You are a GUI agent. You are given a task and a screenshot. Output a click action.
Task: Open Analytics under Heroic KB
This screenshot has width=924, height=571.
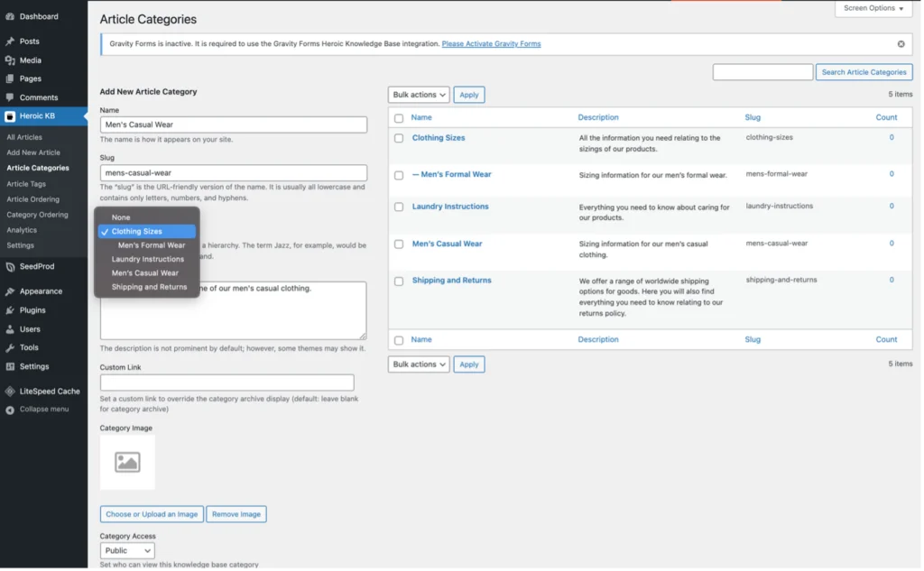pos(22,230)
